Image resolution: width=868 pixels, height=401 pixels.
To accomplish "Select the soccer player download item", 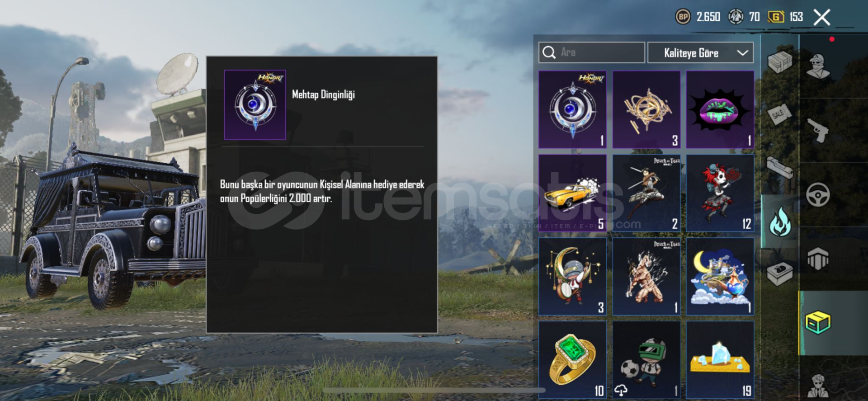I will pyautogui.click(x=646, y=360).
